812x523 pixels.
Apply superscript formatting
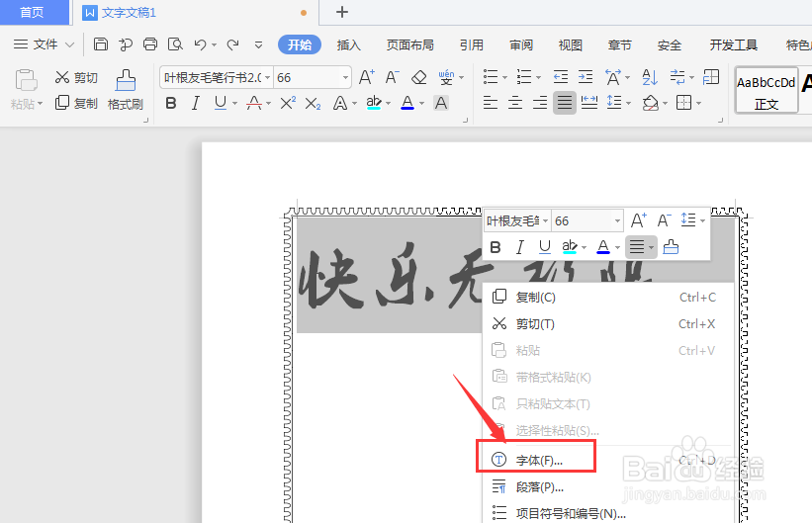[288, 103]
